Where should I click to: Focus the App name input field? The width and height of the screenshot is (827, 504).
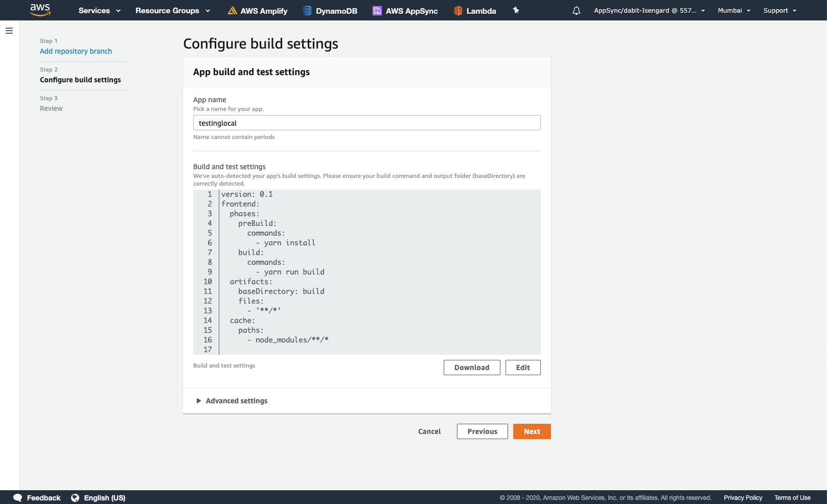pyautogui.click(x=367, y=123)
